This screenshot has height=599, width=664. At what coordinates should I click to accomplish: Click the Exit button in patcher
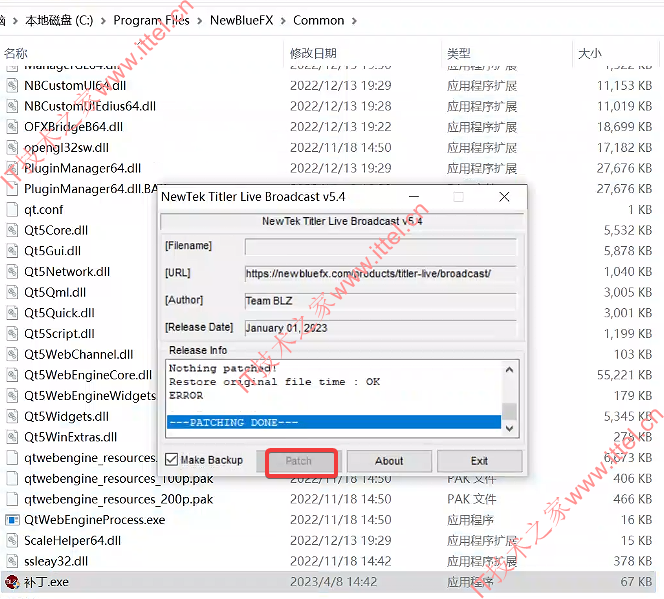click(479, 461)
